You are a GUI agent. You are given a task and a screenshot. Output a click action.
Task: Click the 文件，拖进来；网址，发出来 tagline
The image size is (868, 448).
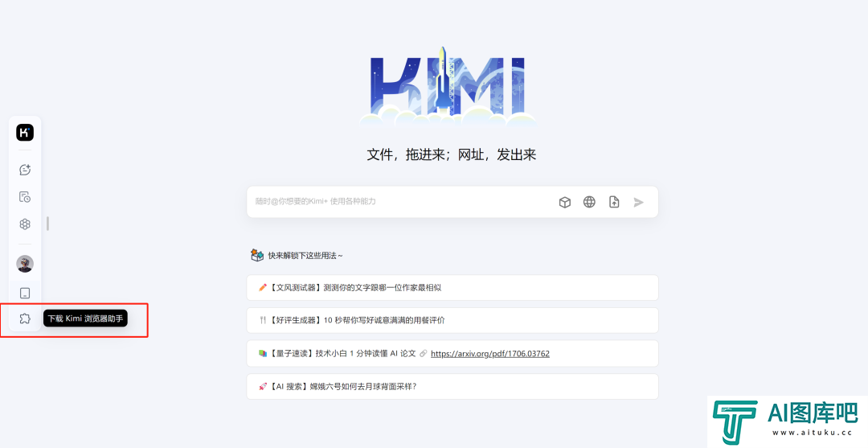tap(451, 154)
